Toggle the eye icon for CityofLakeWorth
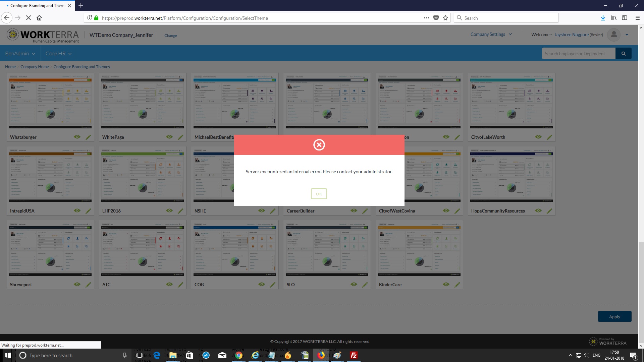This screenshot has width=644, height=362. coord(538,137)
